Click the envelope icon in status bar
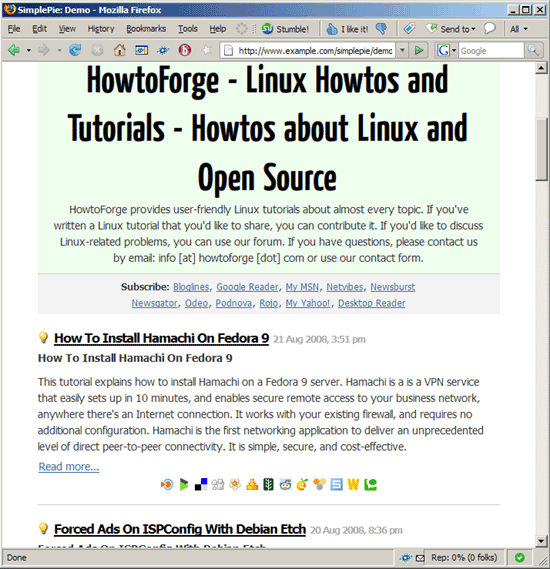550x569 pixels. click(420, 558)
